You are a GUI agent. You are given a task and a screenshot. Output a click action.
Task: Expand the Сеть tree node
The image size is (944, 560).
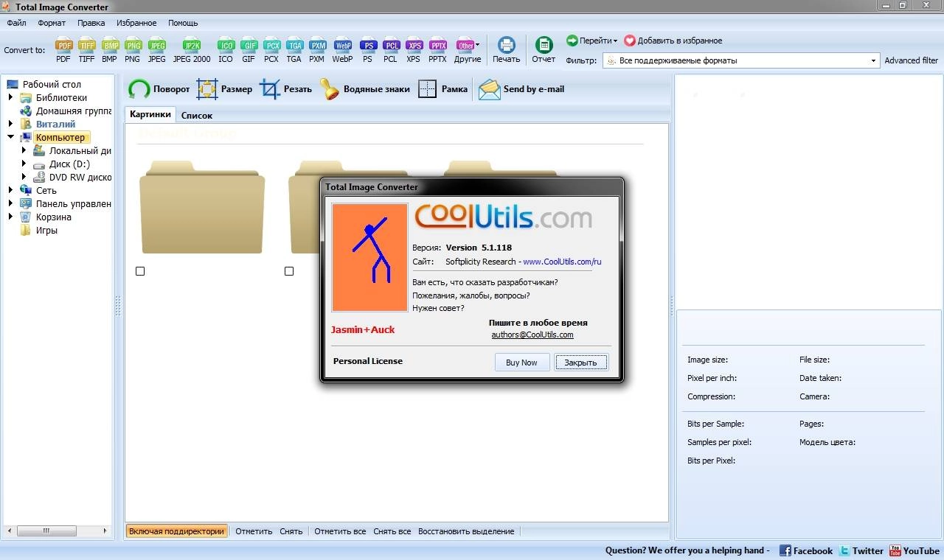click(x=11, y=190)
